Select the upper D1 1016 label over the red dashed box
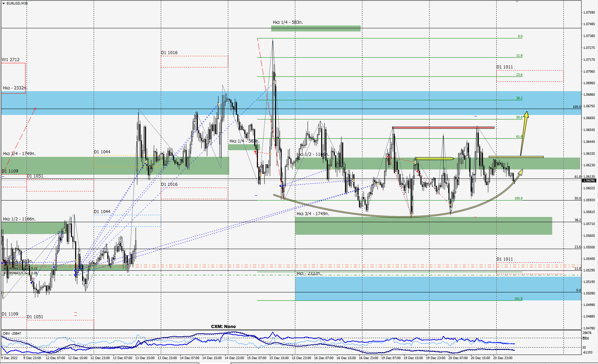This screenshot has width=598, height=364. pyautogui.click(x=169, y=53)
